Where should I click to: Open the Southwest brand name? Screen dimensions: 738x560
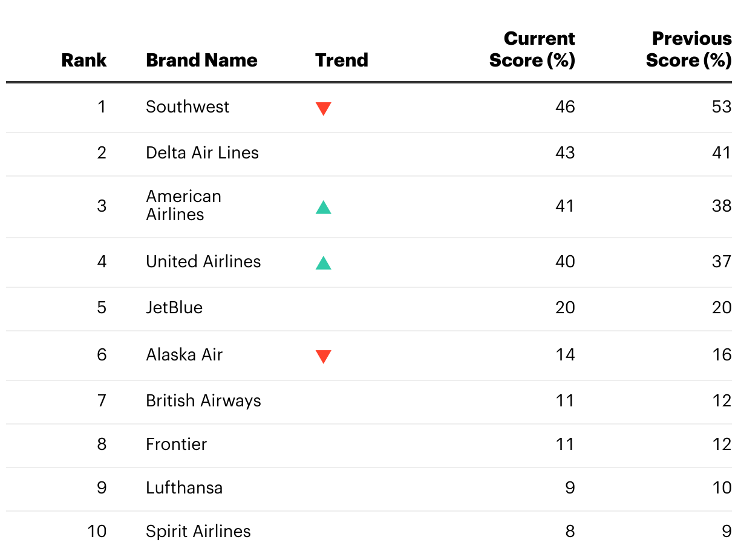pyautogui.click(x=188, y=107)
